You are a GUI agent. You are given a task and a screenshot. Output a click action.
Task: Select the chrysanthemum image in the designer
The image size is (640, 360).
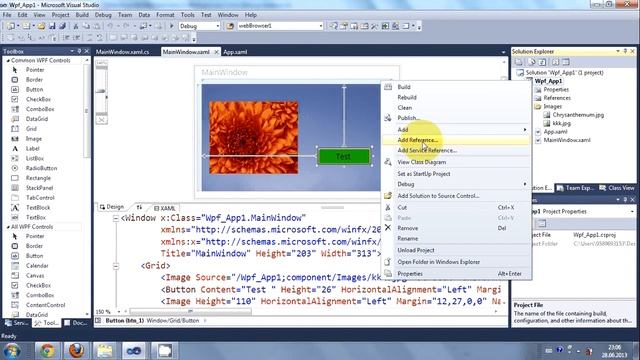pos(253,138)
